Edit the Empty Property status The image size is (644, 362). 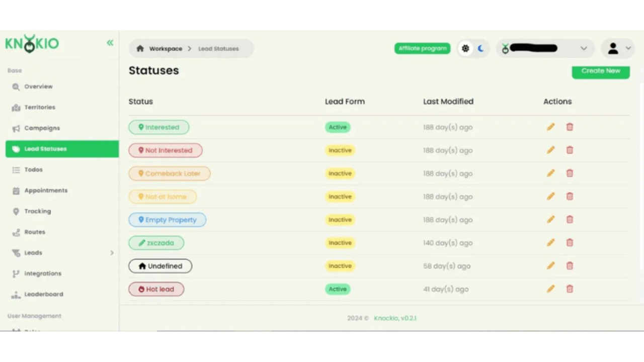(550, 220)
